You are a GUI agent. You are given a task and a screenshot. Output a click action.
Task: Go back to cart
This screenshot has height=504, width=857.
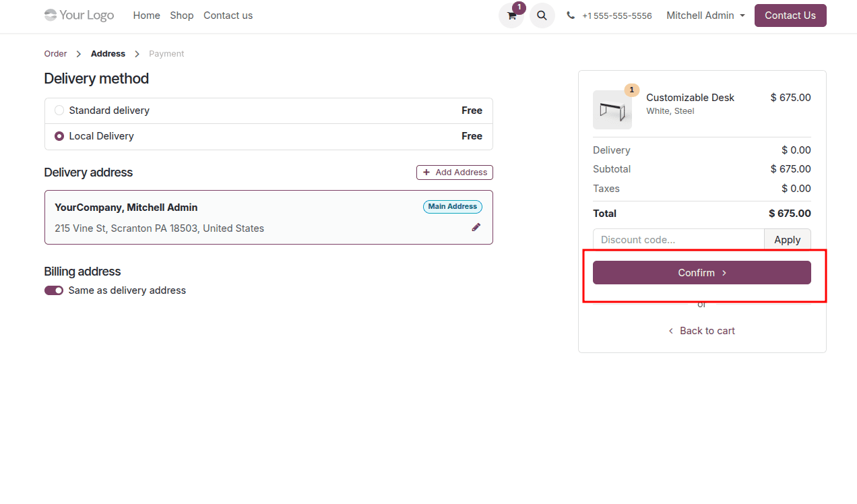tap(701, 331)
